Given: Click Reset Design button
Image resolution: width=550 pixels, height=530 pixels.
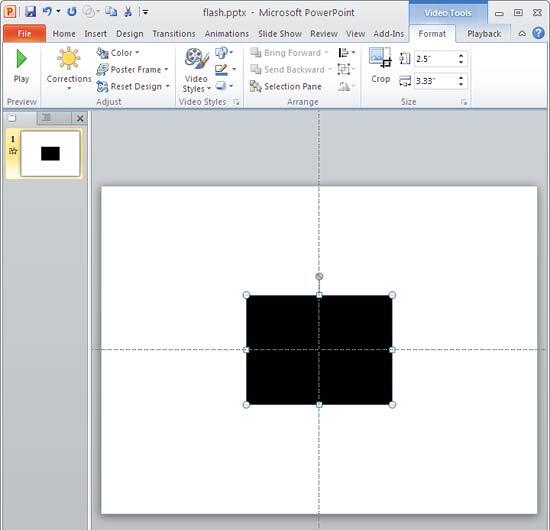Looking at the screenshot, I should coord(129,86).
